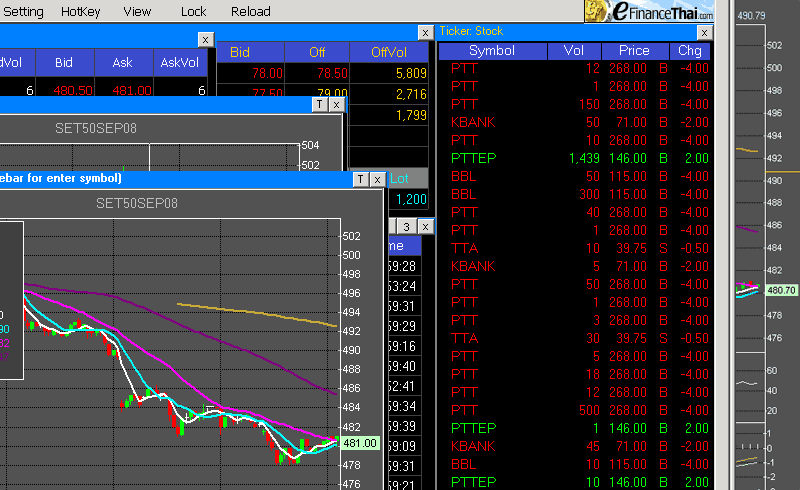Select the PTT row with volume 150

tap(574, 104)
